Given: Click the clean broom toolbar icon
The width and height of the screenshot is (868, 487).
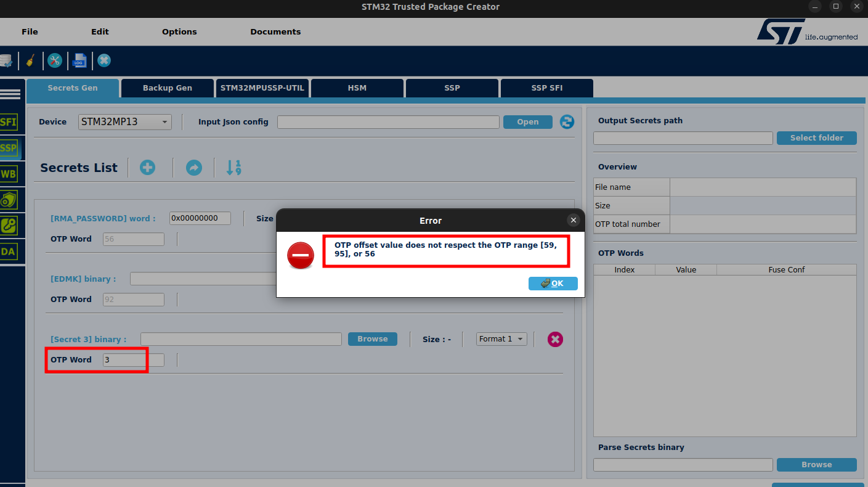Looking at the screenshot, I should 31,60.
